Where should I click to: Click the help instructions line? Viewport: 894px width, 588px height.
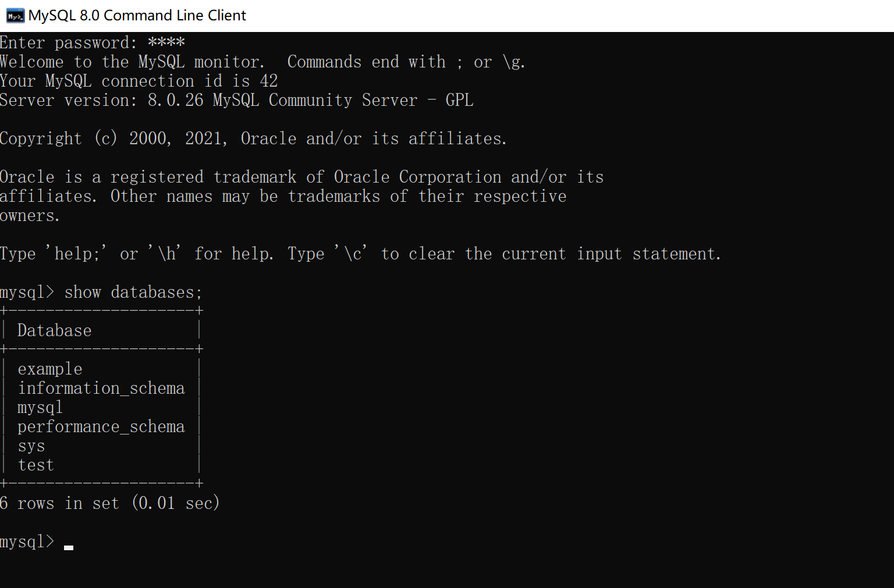pos(361,254)
